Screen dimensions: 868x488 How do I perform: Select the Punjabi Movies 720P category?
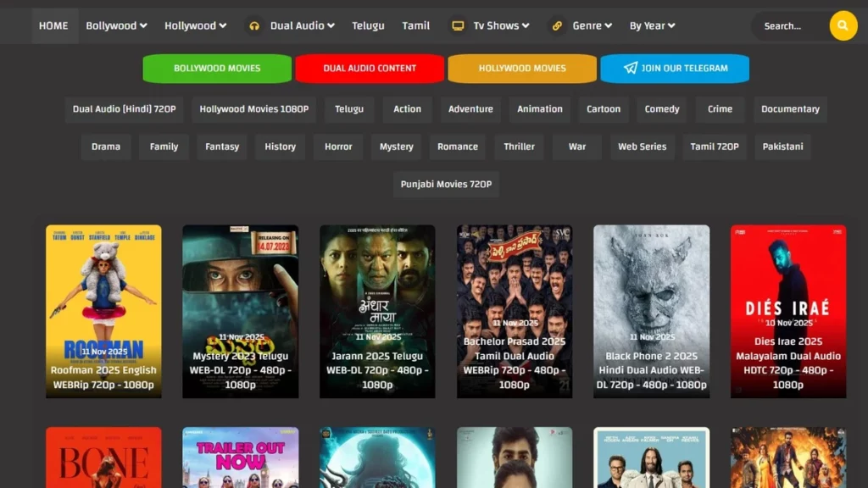pyautogui.click(x=446, y=184)
